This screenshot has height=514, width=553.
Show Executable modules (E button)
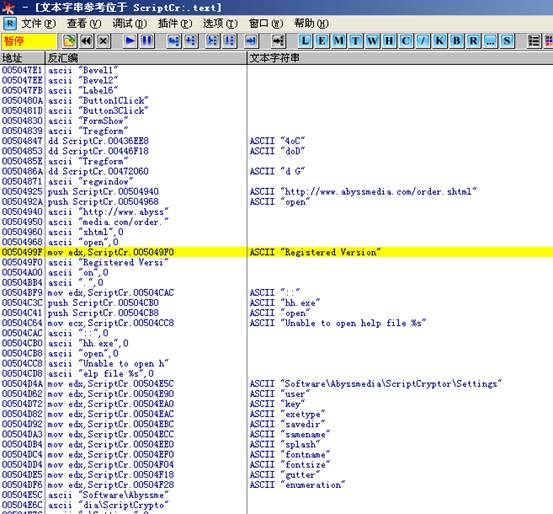(322, 41)
